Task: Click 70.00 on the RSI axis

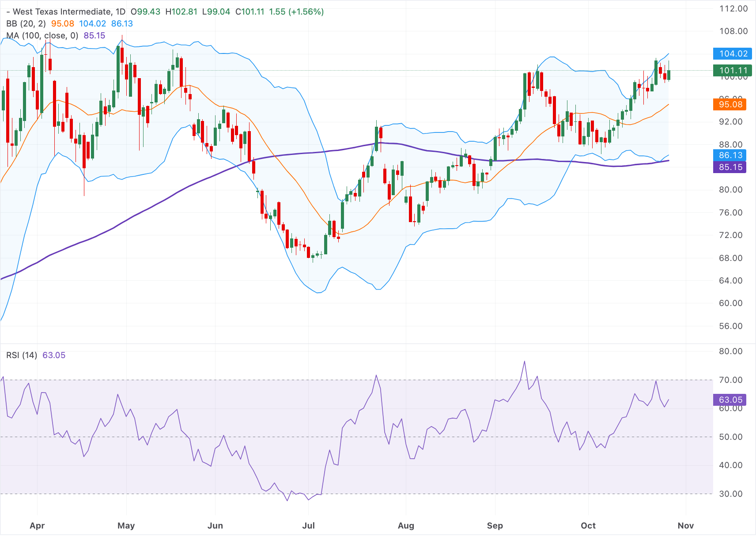Action: pyautogui.click(x=731, y=380)
